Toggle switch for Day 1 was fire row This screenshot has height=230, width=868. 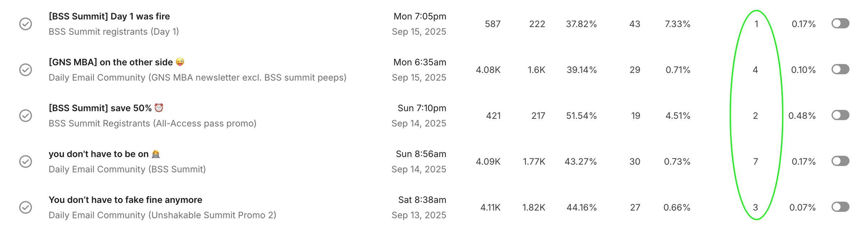tap(841, 23)
